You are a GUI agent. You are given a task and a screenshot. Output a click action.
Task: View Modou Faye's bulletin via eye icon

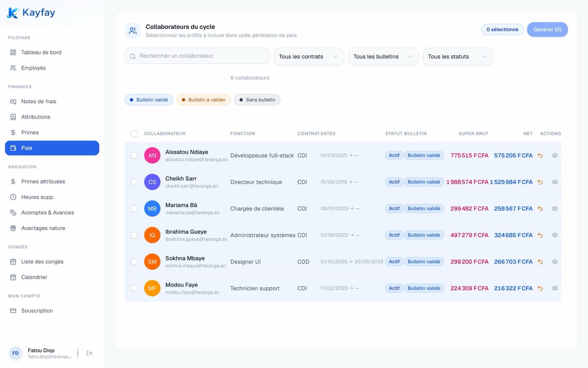pos(555,288)
